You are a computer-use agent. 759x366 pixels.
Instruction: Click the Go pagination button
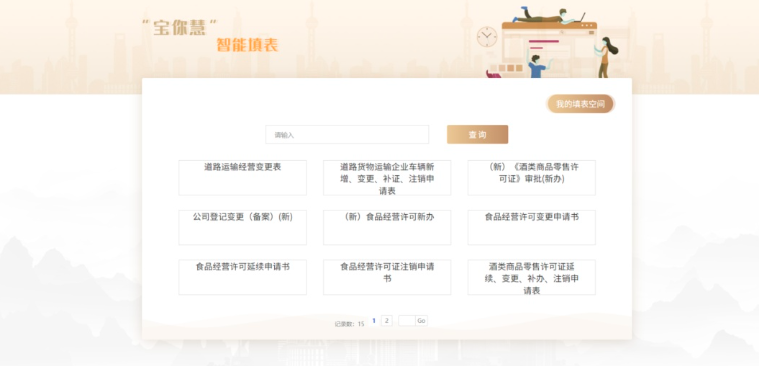tap(422, 320)
